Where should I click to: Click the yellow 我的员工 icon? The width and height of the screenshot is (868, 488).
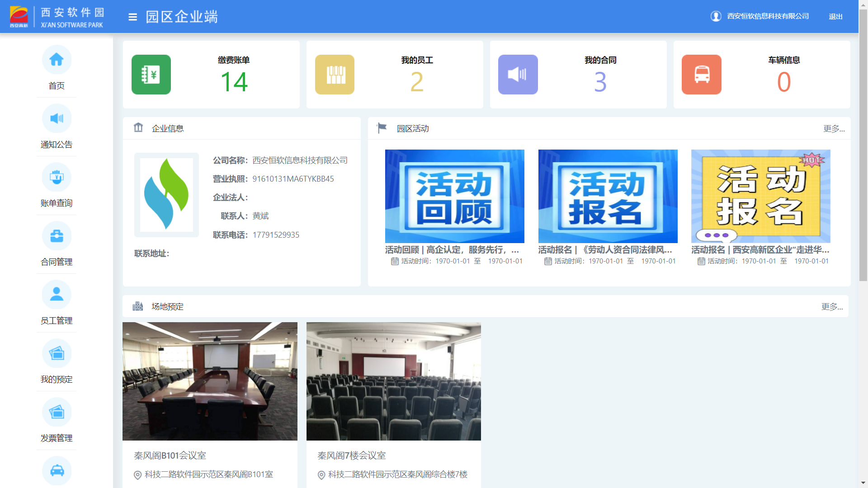[x=335, y=75]
